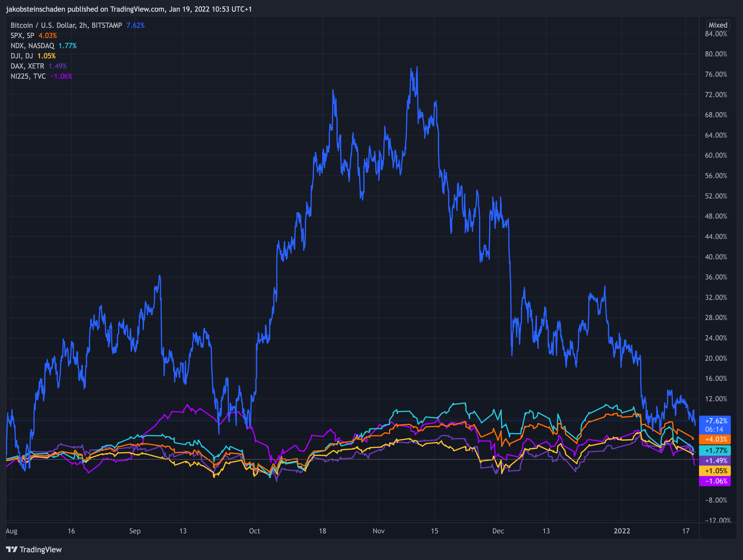Viewport: 743px width, 560px height.
Task: Click the 7.62% value beside Bitcoin legend
Action: tap(135, 26)
